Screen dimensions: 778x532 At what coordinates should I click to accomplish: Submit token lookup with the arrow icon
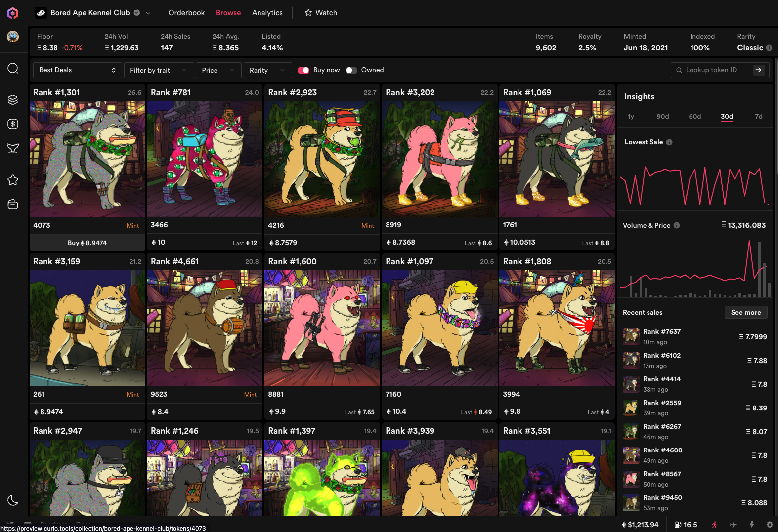(x=758, y=70)
